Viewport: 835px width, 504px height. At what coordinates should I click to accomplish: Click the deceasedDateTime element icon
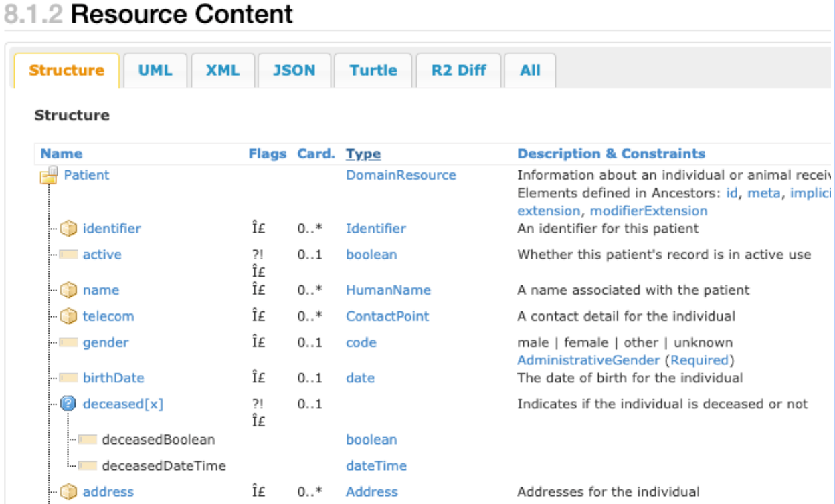(88, 465)
